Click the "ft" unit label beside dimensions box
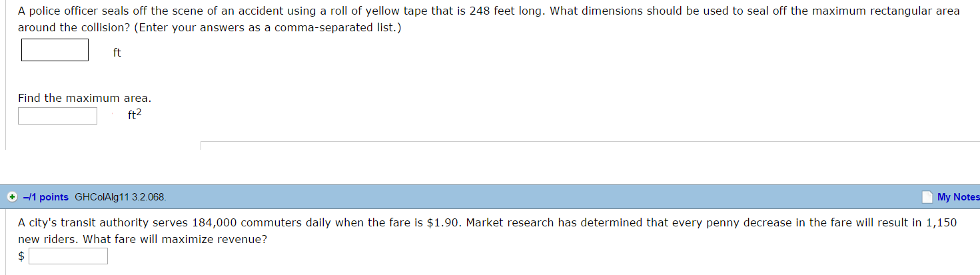Screen dimensions: 980x275 [x=117, y=53]
